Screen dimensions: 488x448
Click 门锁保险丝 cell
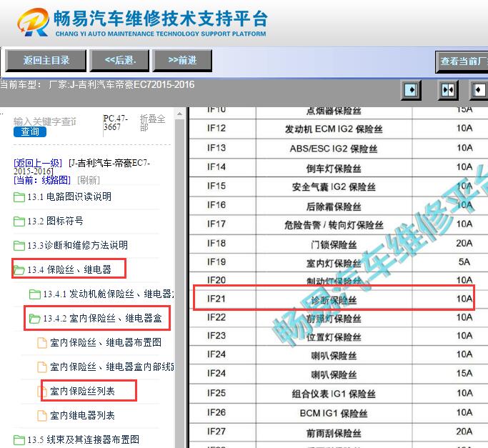tap(334, 244)
